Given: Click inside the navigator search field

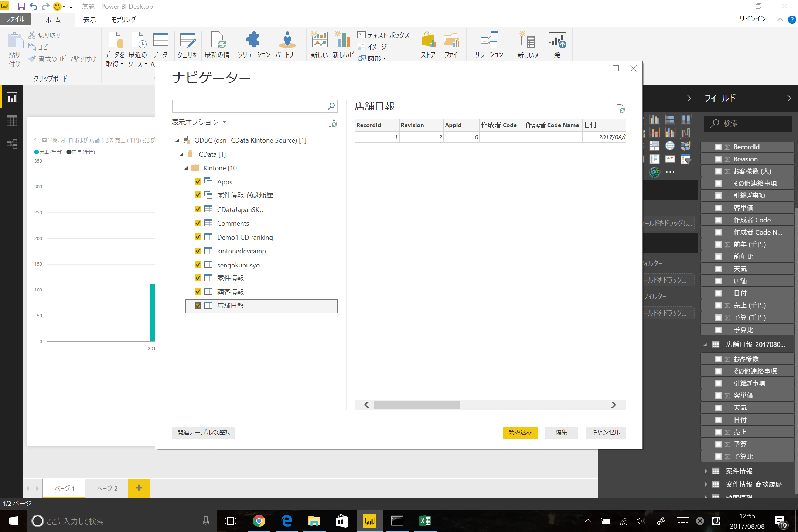Looking at the screenshot, I should 251,106.
